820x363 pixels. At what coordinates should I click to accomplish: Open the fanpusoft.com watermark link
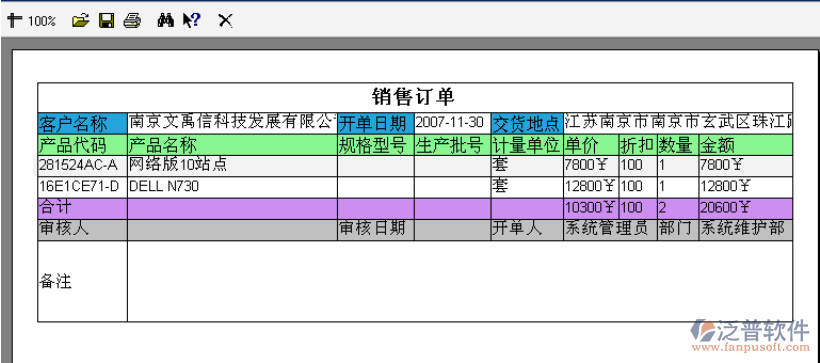click(751, 347)
